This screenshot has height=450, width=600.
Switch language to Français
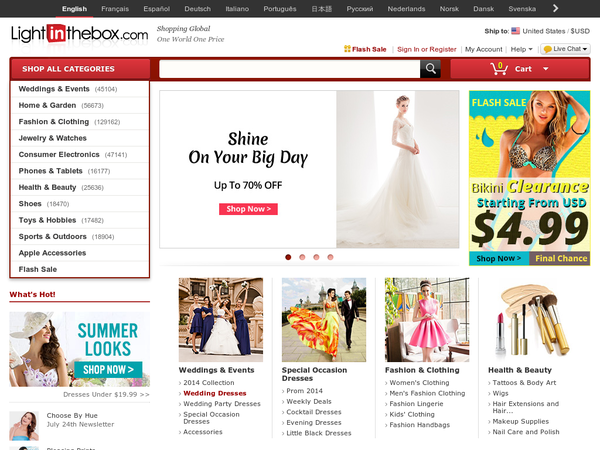[x=115, y=9]
